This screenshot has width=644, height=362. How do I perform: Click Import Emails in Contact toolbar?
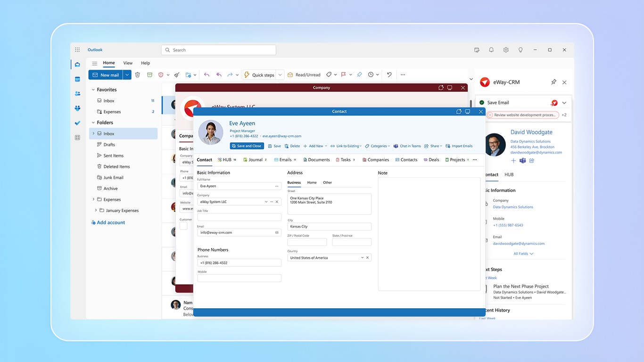click(459, 146)
